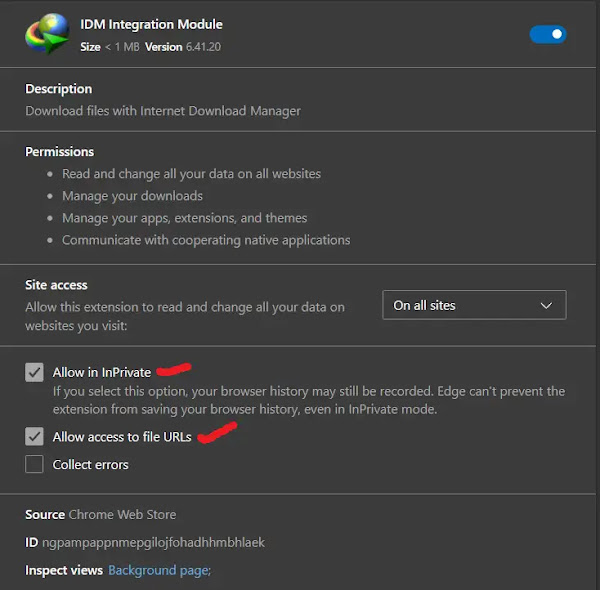Click the IDM Integration Module title
This screenshot has height=590, width=600.
click(x=151, y=24)
